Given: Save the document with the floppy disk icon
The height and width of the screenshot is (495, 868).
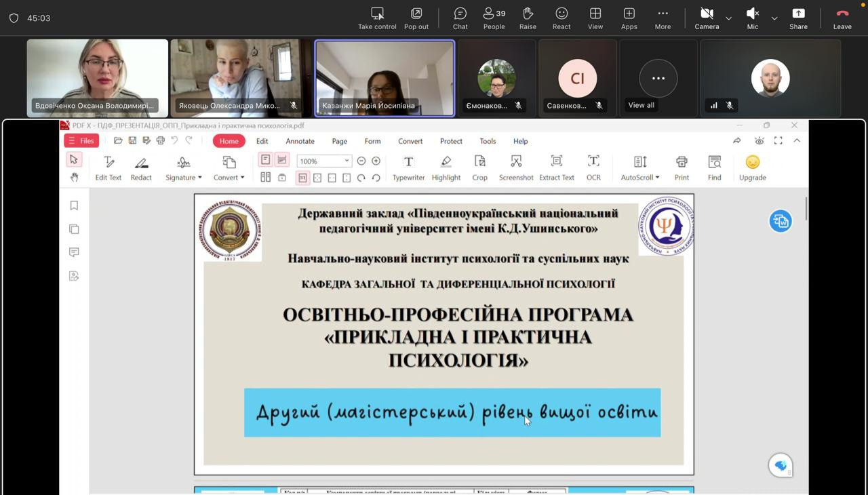Looking at the screenshot, I should pos(132,140).
